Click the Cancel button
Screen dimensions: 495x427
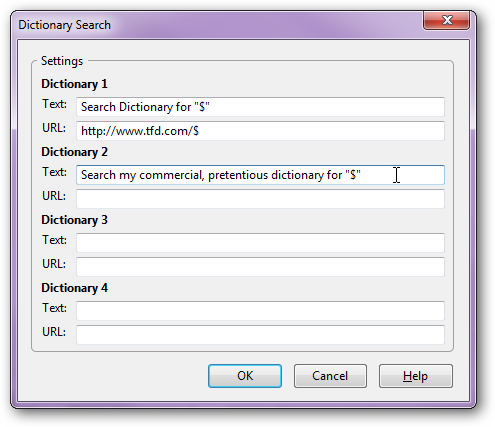[330, 376]
